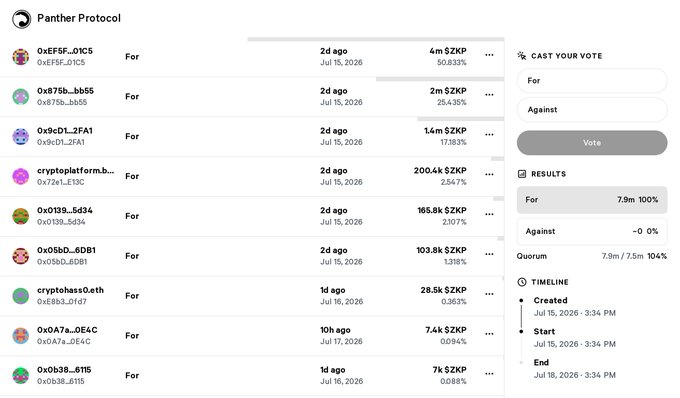
Task: Click the End timeline marker
Action: [x=521, y=362]
